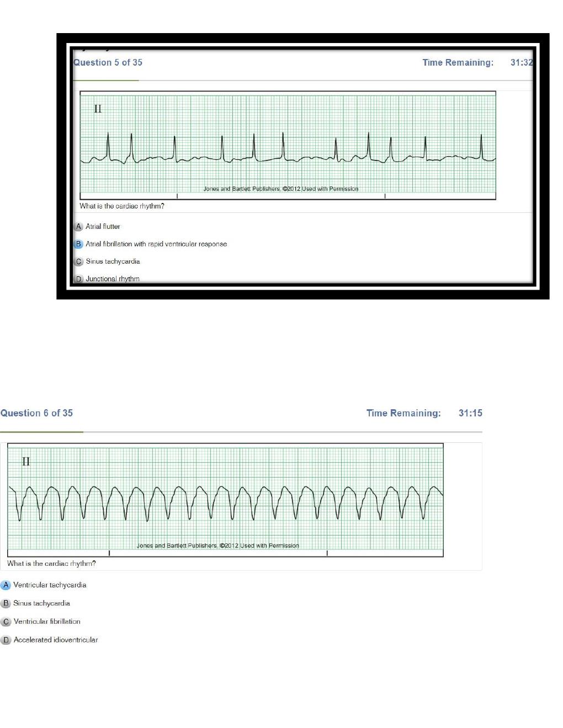563x728 pixels.
Task: Choose option B Sinus tachycardia in Question 6
Action: point(36,603)
